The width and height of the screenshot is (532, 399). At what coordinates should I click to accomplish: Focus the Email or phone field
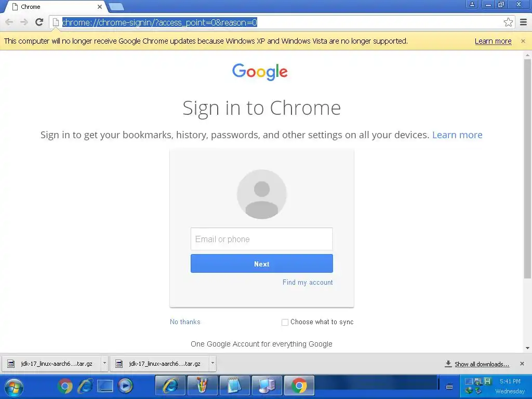[262, 239]
